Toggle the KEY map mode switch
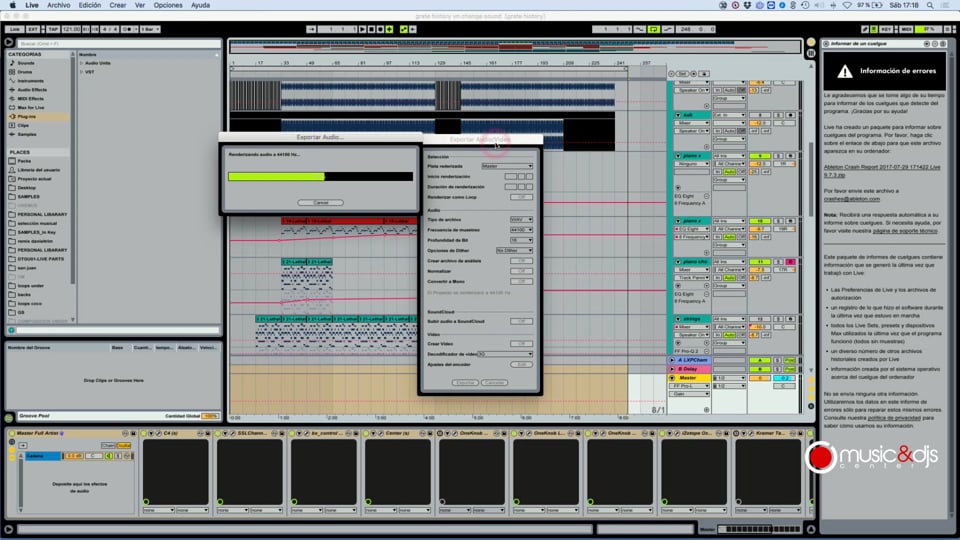Image resolution: width=960 pixels, height=540 pixels. coord(886,29)
